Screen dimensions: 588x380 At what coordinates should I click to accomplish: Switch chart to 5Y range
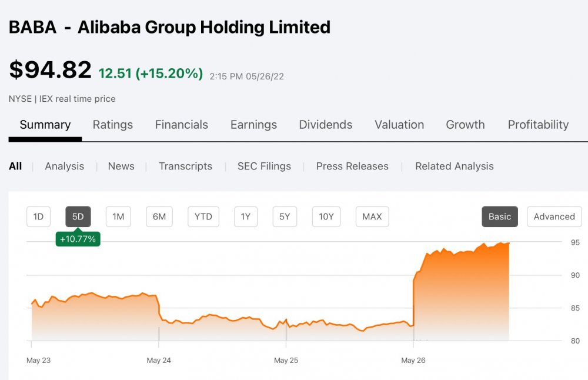pyautogui.click(x=285, y=216)
